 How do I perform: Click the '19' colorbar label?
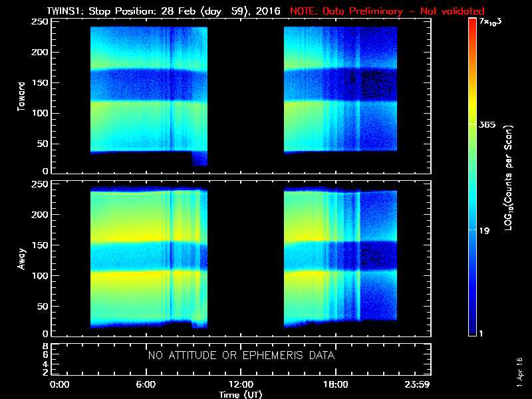tap(485, 231)
